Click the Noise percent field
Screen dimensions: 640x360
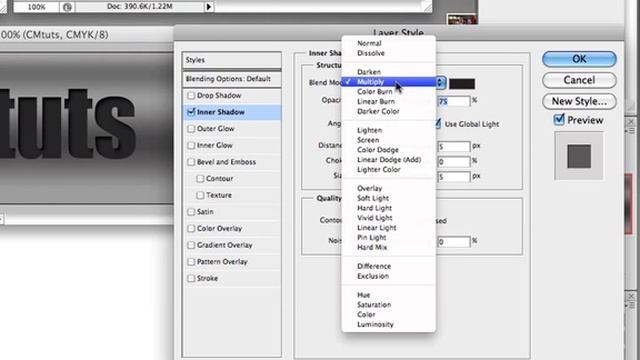pos(453,242)
